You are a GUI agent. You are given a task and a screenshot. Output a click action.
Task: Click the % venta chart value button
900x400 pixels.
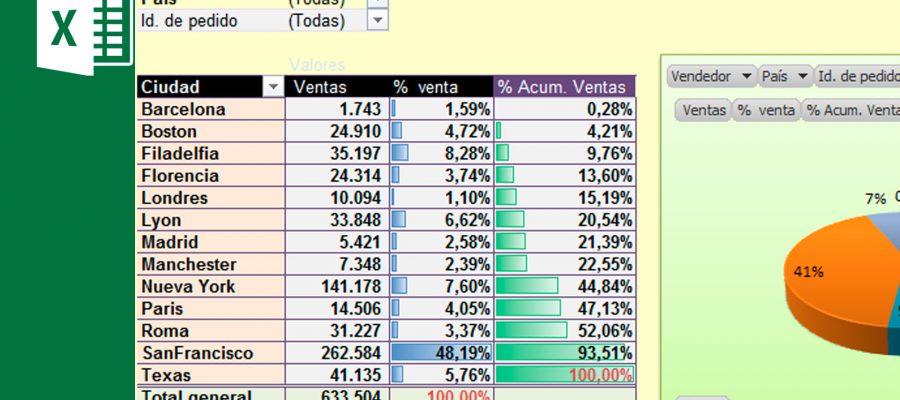(x=767, y=110)
